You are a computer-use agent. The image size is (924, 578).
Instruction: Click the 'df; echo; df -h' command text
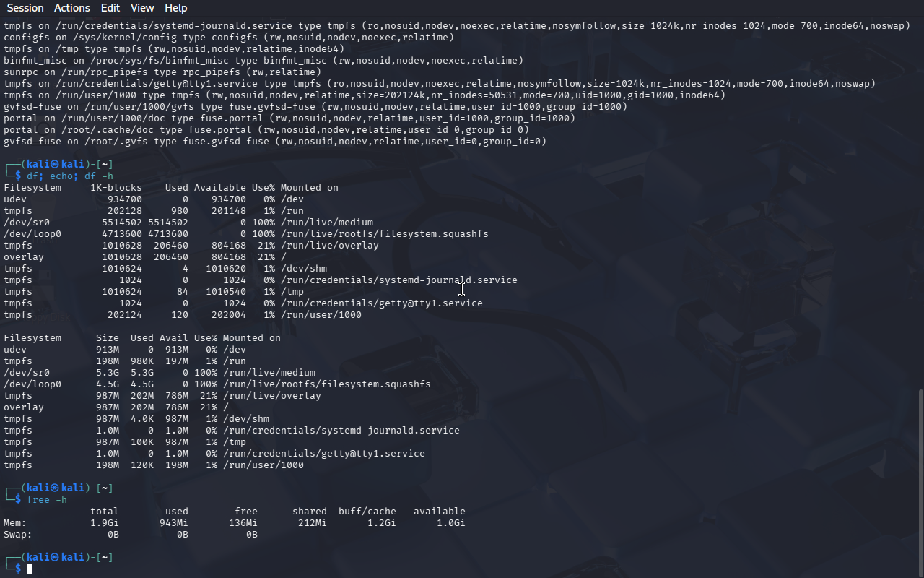tap(70, 176)
